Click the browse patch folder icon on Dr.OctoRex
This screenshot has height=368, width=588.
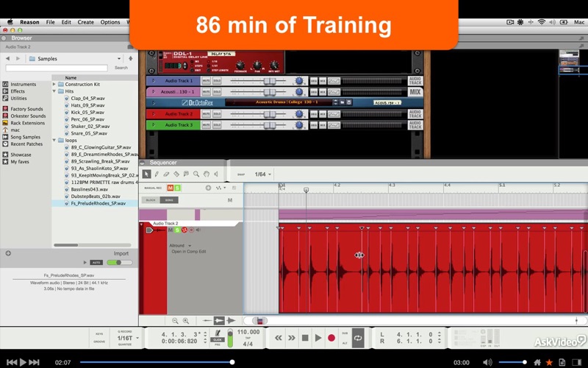pyautogui.click(x=343, y=102)
